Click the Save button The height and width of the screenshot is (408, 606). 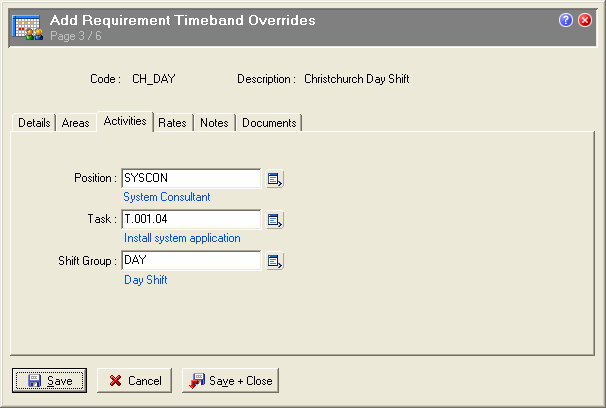tap(49, 381)
